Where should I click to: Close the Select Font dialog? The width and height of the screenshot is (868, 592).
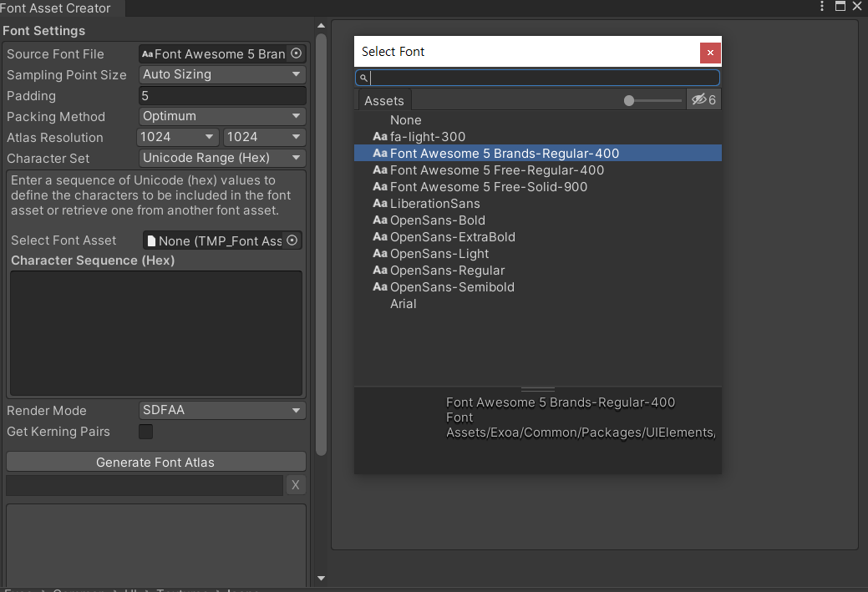pos(710,53)
